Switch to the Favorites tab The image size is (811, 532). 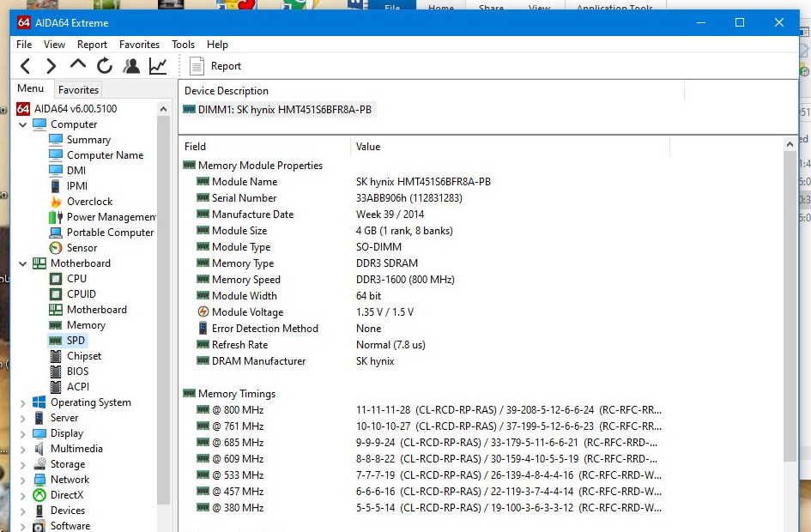tap(78, 90)
